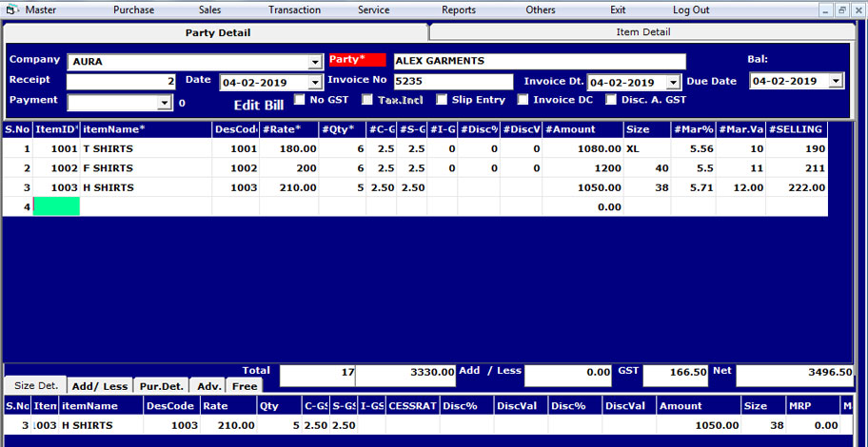868x447 pixels.
Task: Click the #Rate* column header
Action: (289, 129)
